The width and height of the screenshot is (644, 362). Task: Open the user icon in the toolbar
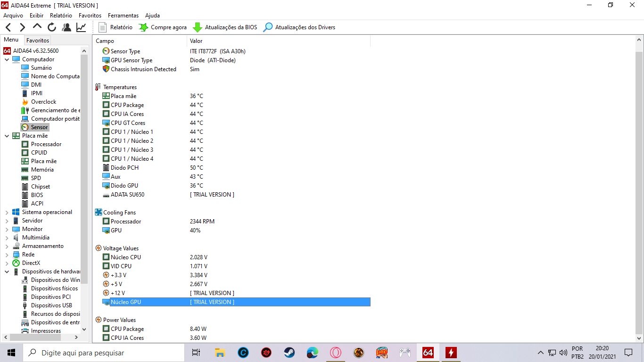click(x=66, y=27)
